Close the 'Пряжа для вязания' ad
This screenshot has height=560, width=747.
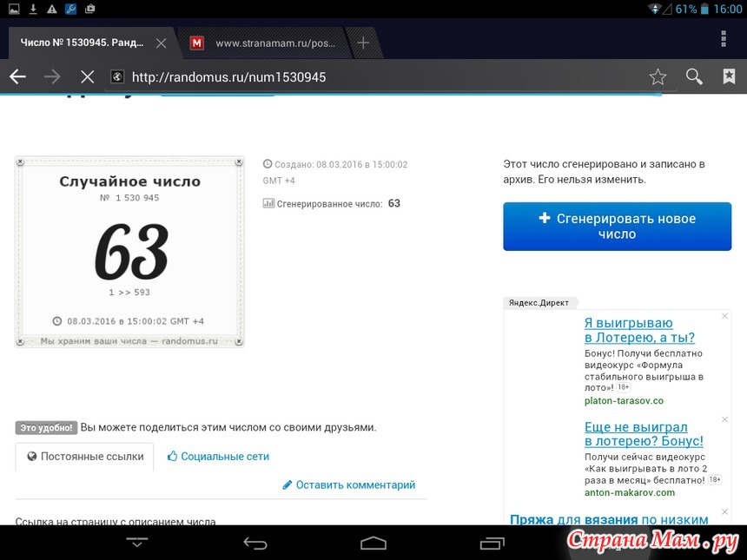[x=724, y=512]
